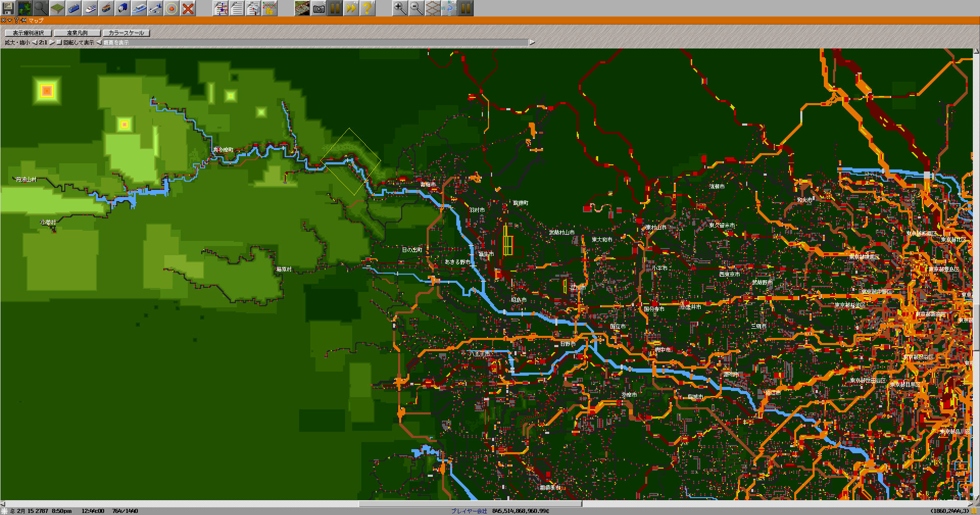Click the プレイヤー会社 status bar text

click(x=469, y=511)
